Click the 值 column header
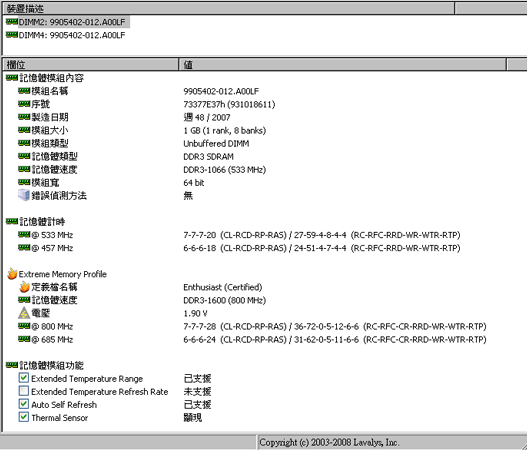 (x=342, y=64)
